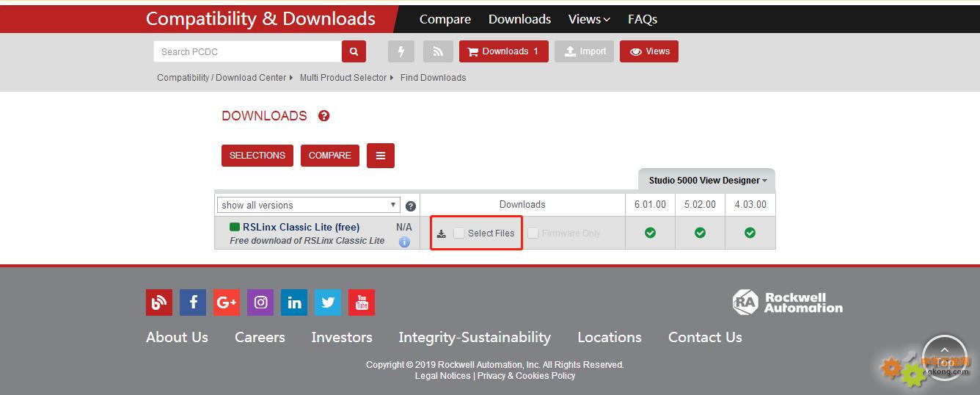Go to the FAQs menu item
The height and width of the screenshot is (395, 980).
coord(642,19)
